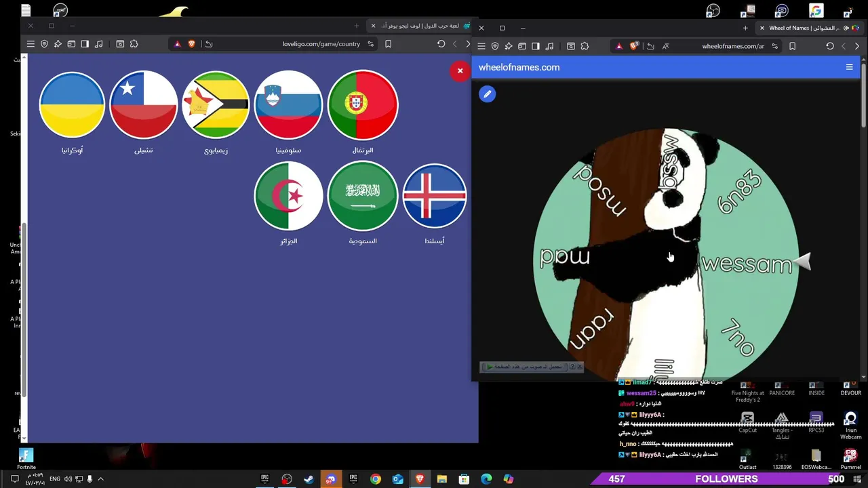868x488 pixels.
Task: Open Leo AI icon in loveligo window
Action: click(x=58, y=44)
